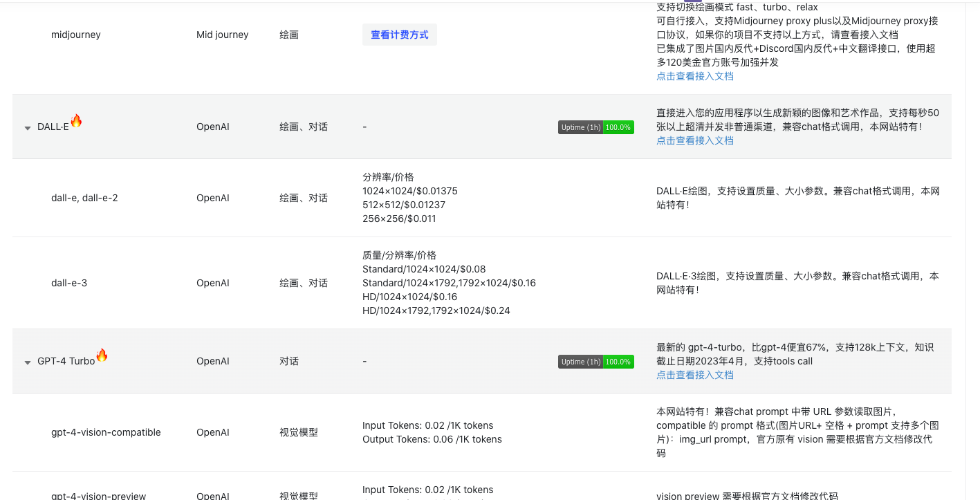Click the DALL·E·3绘图 description text
The image size is (980, 500).
tap(797, 283)
